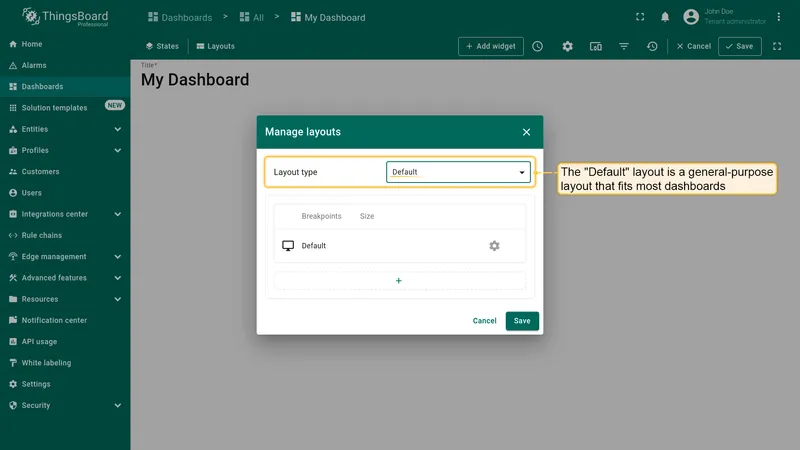Open the States toolbar button

pyautogui.click(x=162, y=46)
